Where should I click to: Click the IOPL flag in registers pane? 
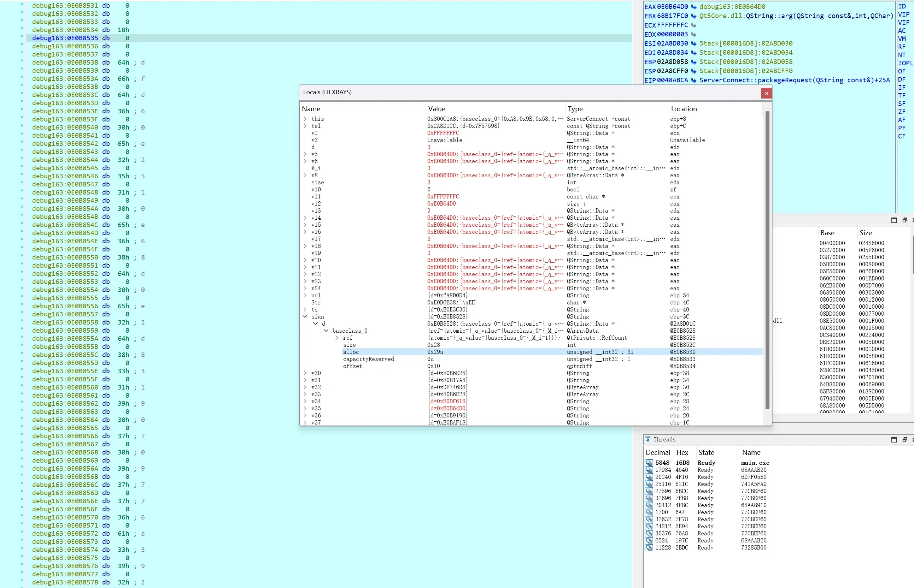coord(905,63)
